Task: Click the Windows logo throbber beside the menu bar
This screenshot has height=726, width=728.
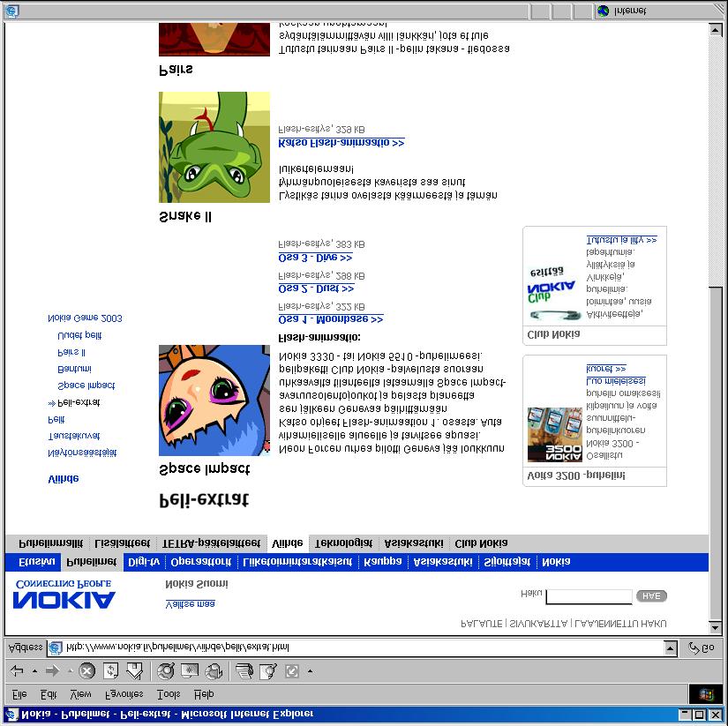Action: pyautogui.click(x=705, y=694)
